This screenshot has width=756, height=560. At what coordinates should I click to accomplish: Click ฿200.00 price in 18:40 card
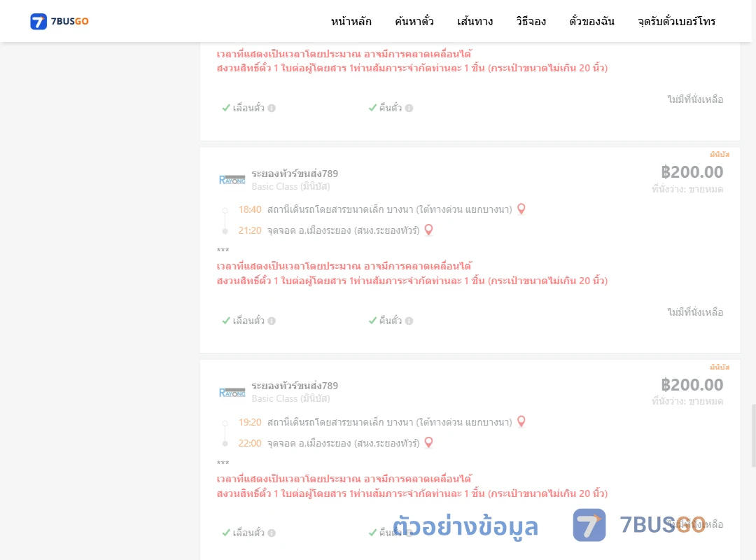pos(692,172)
